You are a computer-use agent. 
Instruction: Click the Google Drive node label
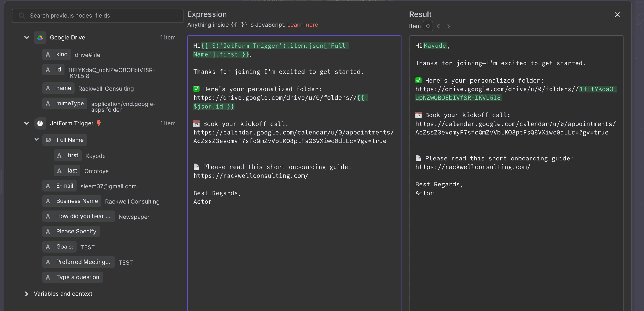[68, 38]
